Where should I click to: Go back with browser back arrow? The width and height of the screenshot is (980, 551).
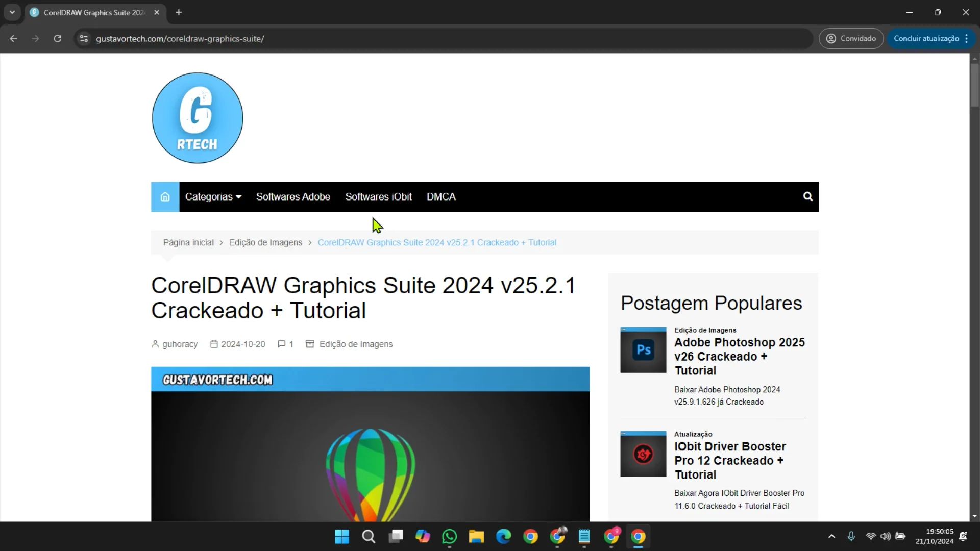pos(14,39)
